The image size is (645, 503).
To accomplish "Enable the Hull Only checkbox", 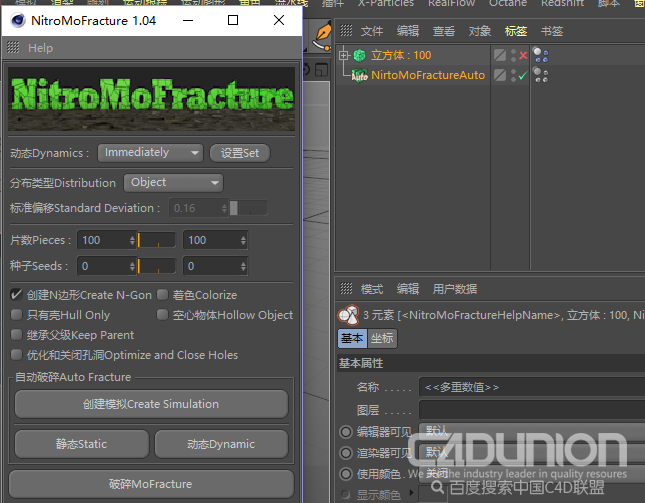I will tap(16, 315).
